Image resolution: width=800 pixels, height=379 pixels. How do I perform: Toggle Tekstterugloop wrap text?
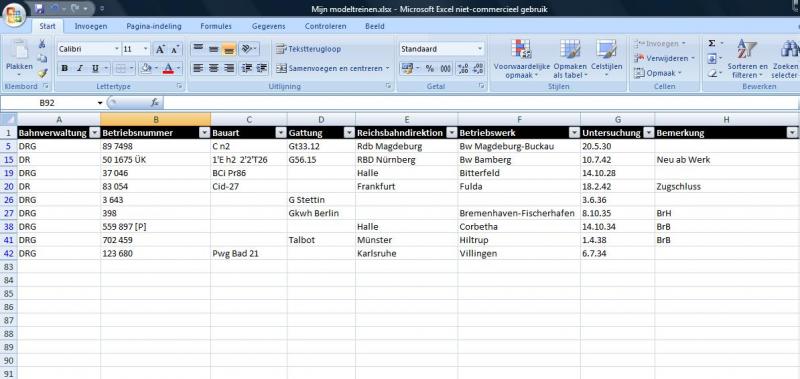[308, 49]
